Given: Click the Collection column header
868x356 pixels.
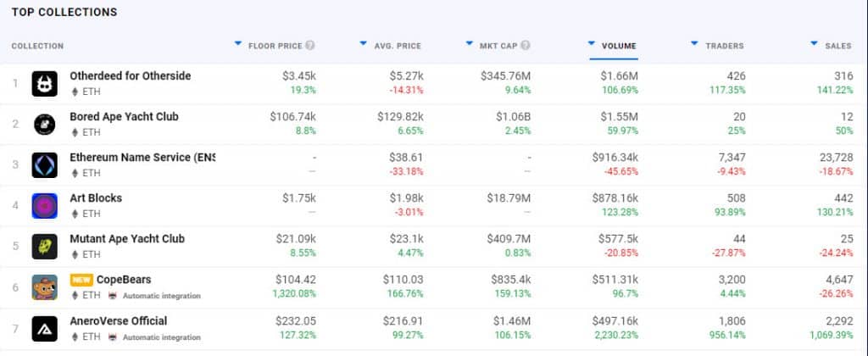Looking at the screenshot, I should coord(37,46).
